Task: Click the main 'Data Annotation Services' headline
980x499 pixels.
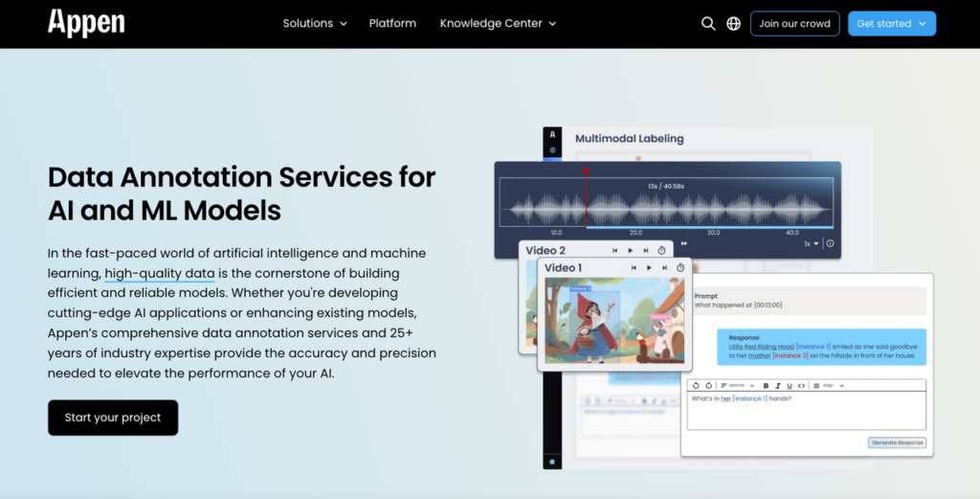Action: coord(241,193)
